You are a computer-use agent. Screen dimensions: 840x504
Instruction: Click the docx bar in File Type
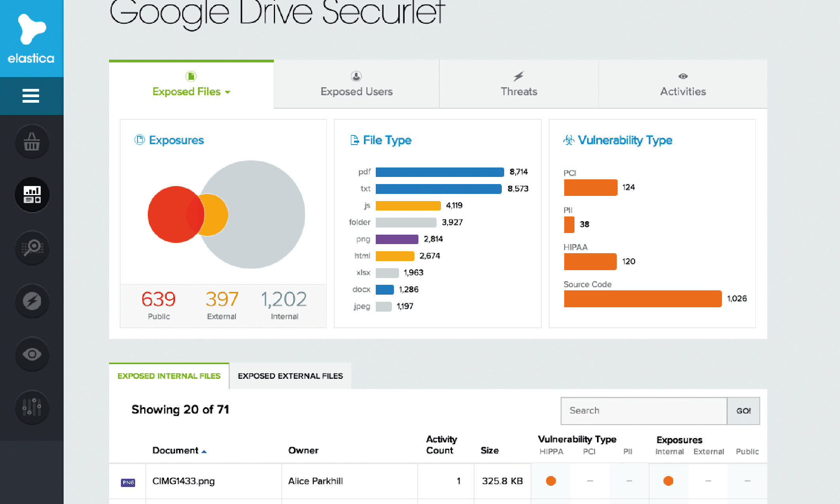click(x=385, y=290)
